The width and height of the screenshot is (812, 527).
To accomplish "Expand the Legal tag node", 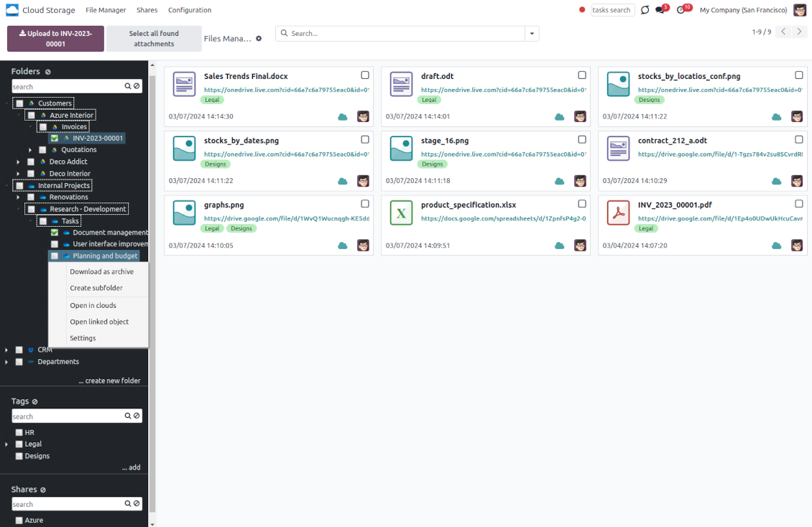I will coord(6,444).
